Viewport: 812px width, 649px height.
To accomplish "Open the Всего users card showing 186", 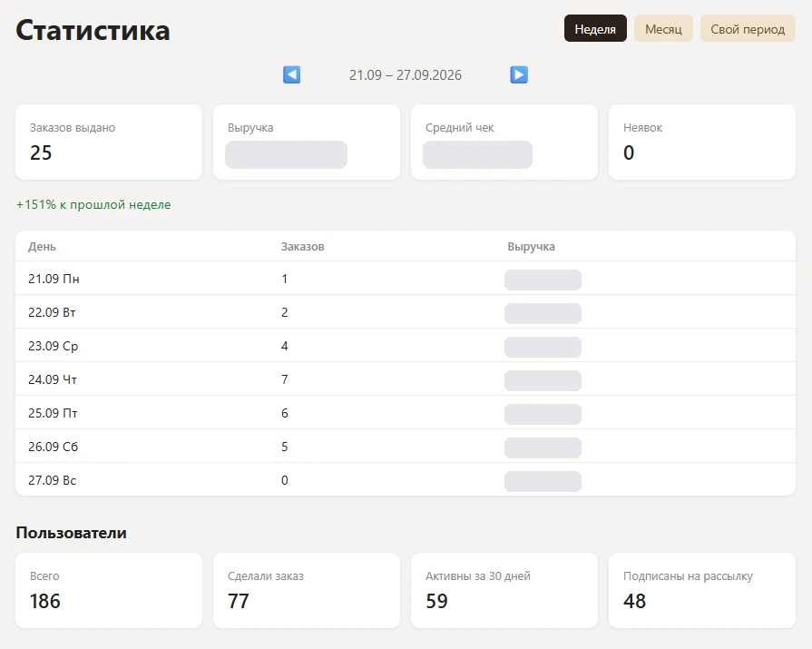I will pos(109,591).
